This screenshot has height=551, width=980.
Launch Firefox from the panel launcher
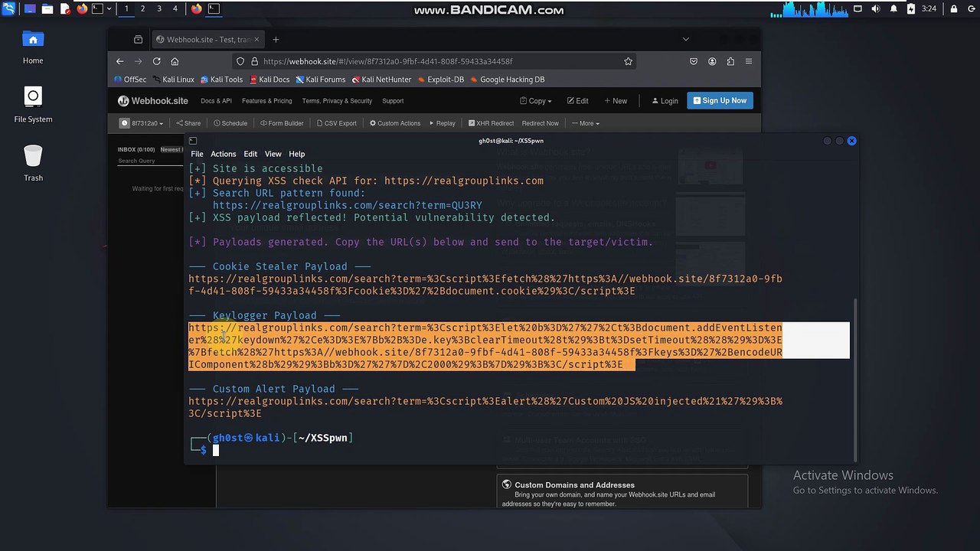pos(82,9)
